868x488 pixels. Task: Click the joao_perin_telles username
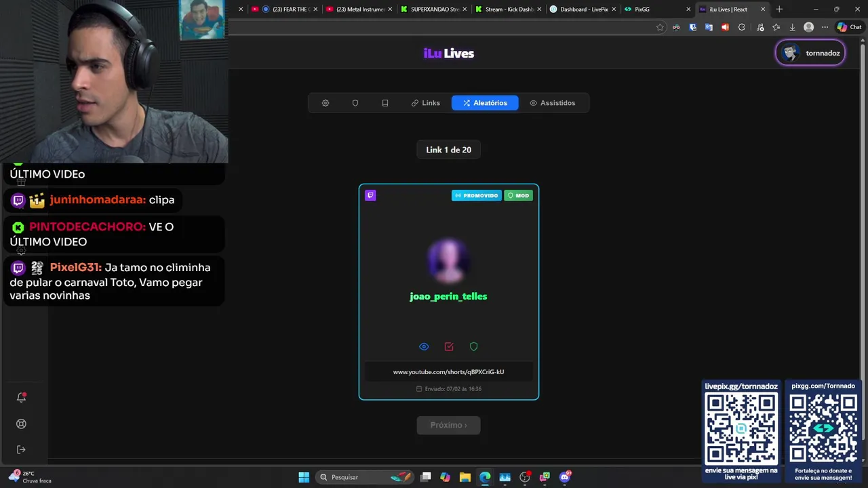(x=448, y=296)
